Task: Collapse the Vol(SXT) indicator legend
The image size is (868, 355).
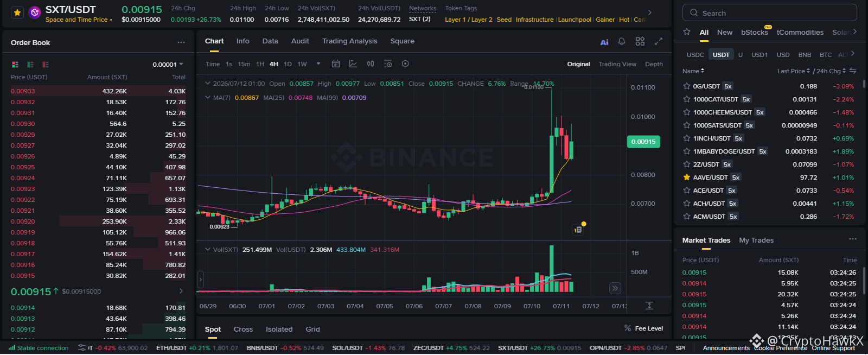Action: (x=208, y=250)
